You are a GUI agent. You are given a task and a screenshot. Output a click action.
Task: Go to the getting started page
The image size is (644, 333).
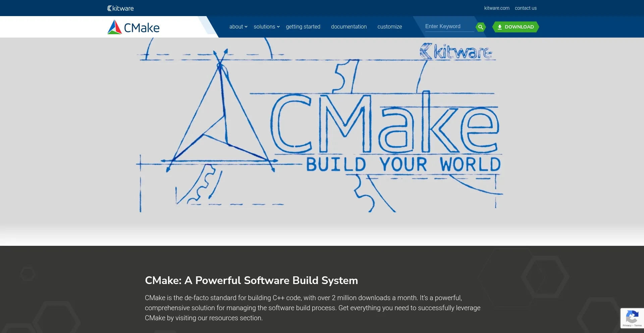click(x=303, y=27)
